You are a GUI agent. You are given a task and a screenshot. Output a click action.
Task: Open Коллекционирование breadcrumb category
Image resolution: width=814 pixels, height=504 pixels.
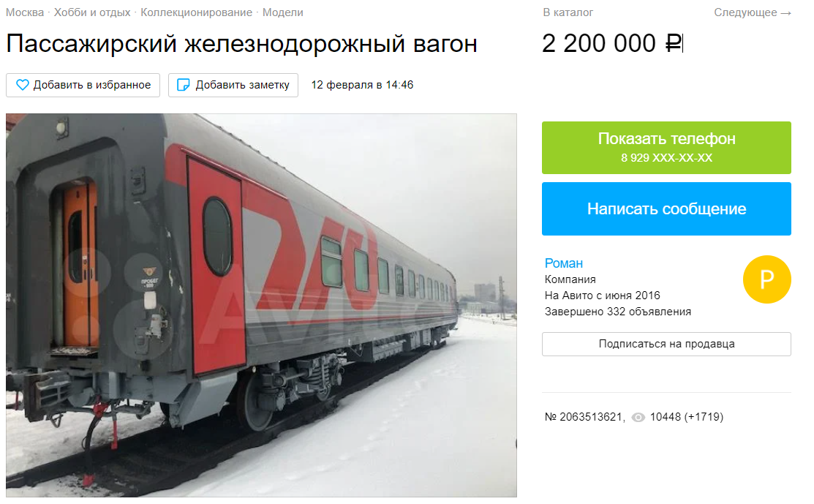pyautogui.click(x=196, y=12)
